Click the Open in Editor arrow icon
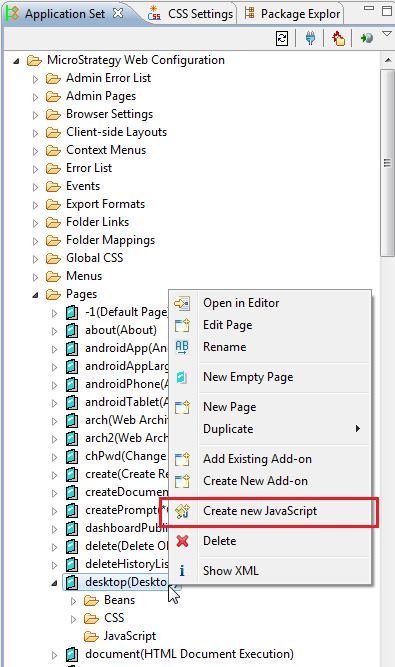The image size is (395, 667). [182, 303]
